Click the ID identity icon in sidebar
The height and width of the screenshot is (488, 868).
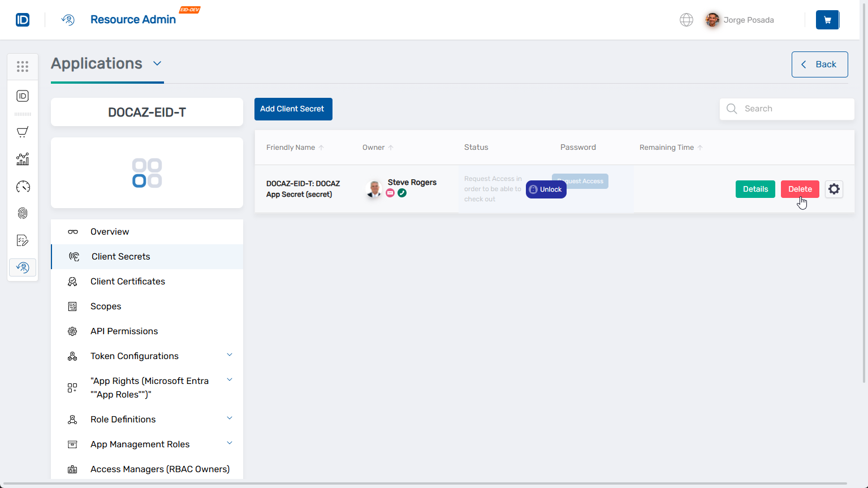click(23, 96)
